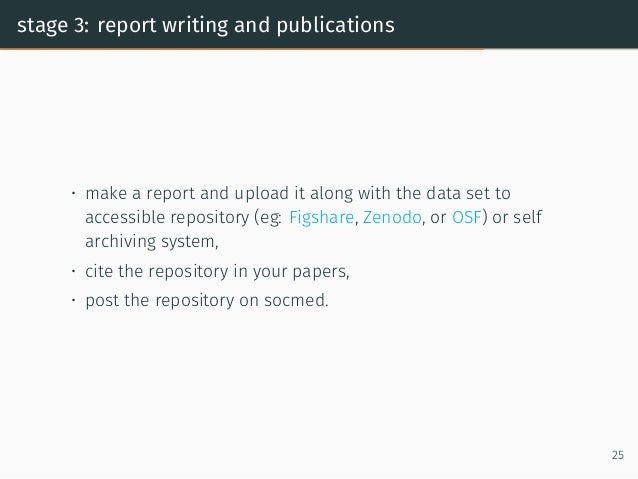Click the slide title 'stage 3: report writing and publications'
Screen dimensions: 638x479
pyautogui.click(x=206, y=25)
